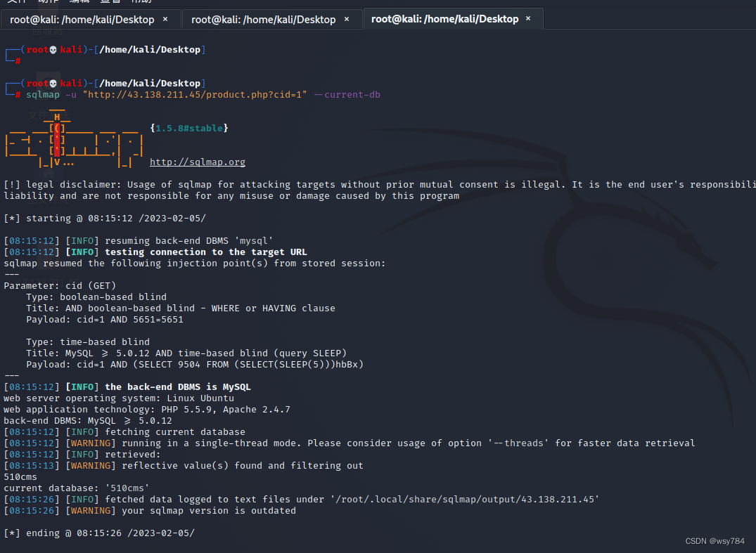Click the empty first root prompt hash
756x553 pixels.
click(18, 61)
